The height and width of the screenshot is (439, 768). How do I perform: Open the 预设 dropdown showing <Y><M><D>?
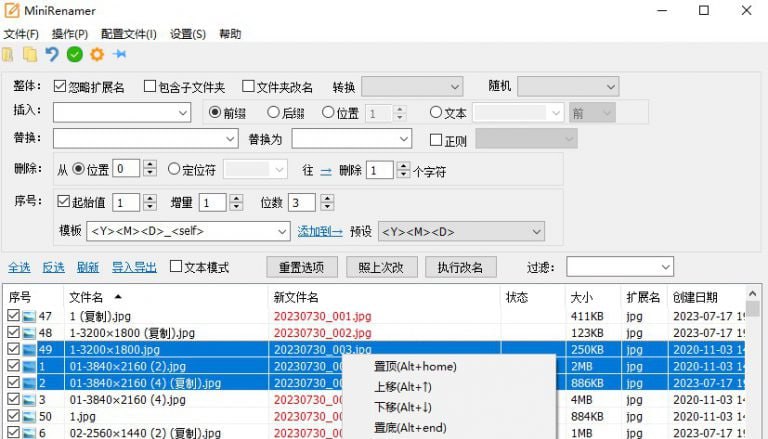tap(461, 231)
